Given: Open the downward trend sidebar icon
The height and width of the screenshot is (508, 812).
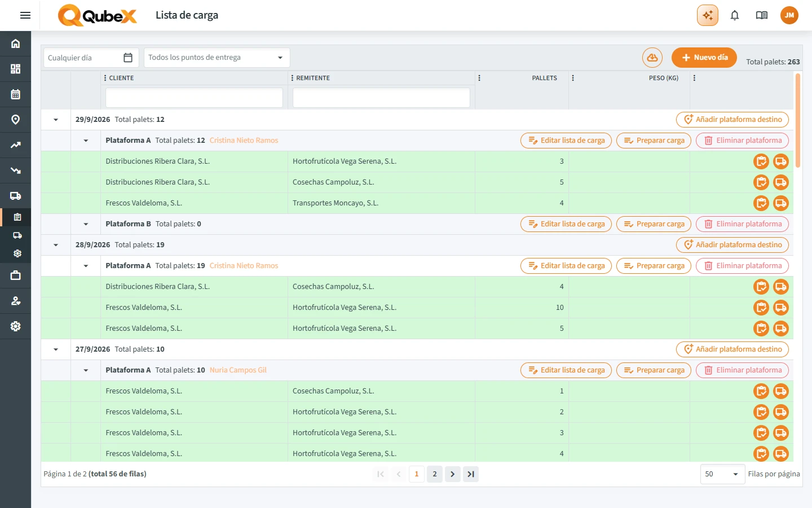Looking at the screenshot, I should coord(15,170).
